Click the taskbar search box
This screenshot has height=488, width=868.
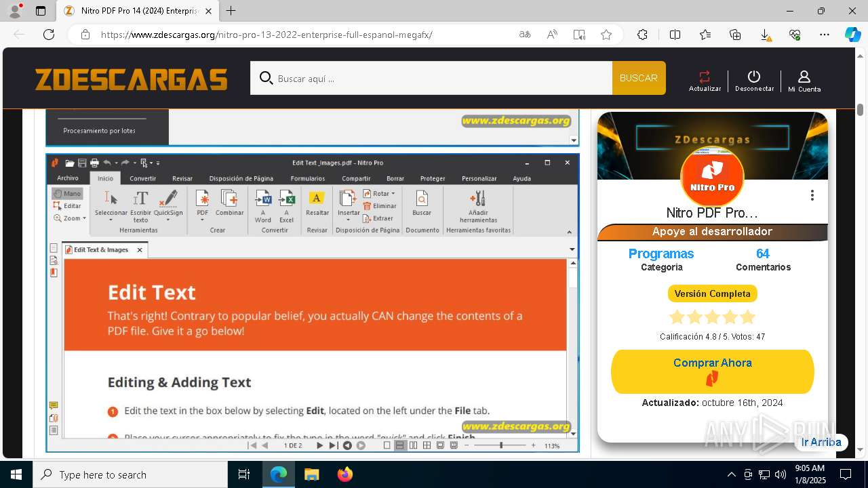pyautogui.click(x=130, y=474)
